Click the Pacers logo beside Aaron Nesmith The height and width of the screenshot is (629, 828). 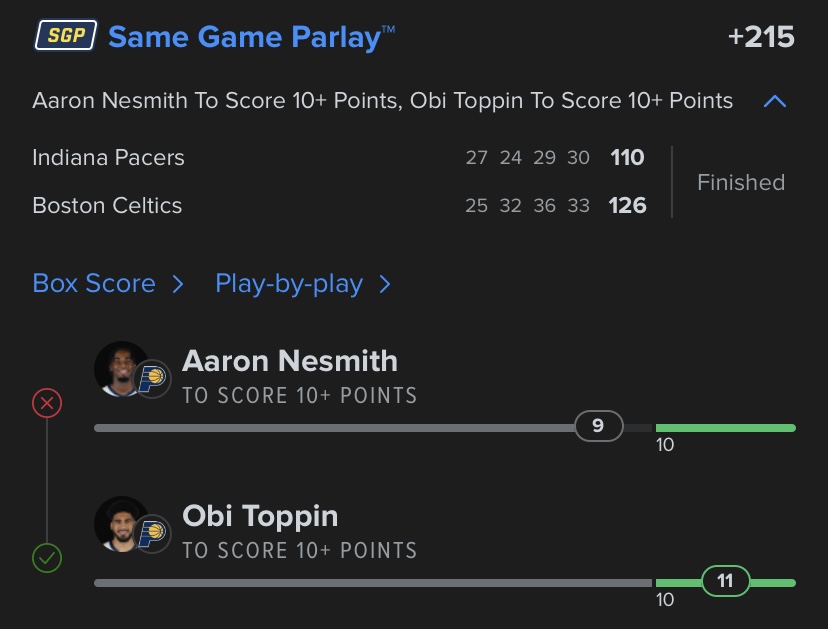pos(152,379)
